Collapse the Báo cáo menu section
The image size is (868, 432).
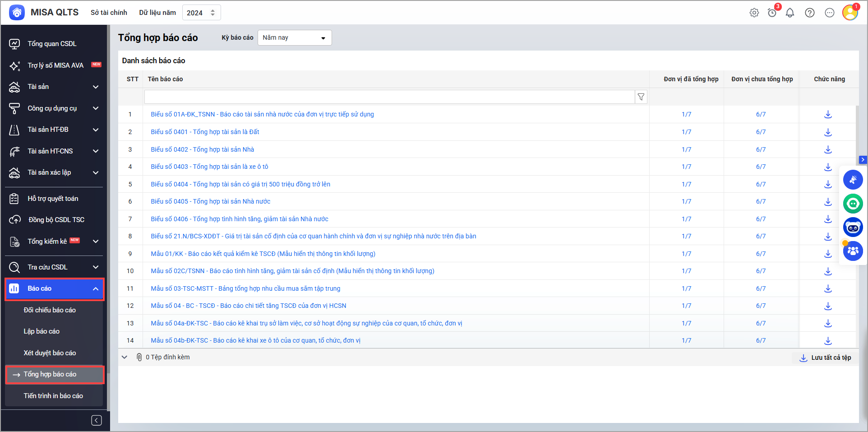[96, 289]
